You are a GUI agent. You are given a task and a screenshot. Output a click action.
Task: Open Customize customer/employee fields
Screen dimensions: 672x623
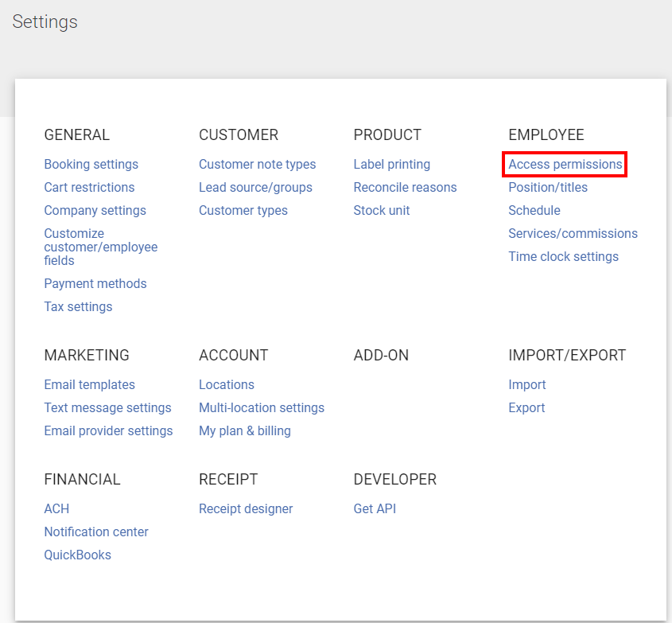tap(100, 247)
